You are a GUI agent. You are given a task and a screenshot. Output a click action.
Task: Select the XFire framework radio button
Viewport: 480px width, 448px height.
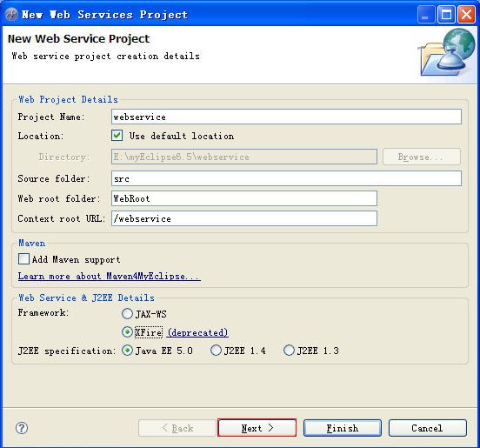point(127,332)
